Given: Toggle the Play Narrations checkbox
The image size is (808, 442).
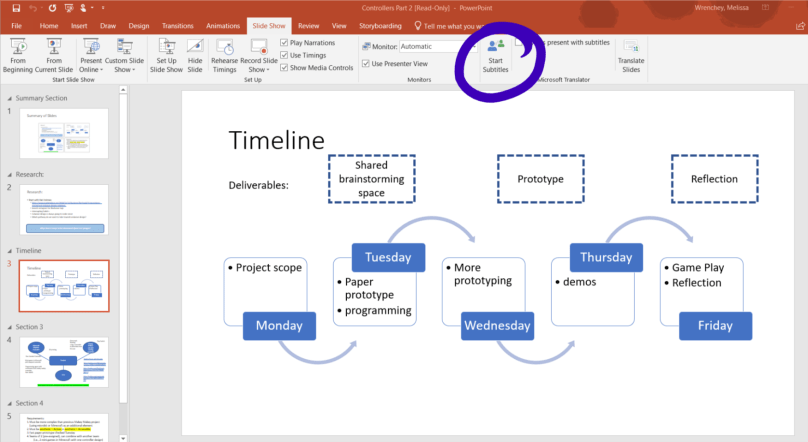Looking at the screenshot, I should pos(284,43).
